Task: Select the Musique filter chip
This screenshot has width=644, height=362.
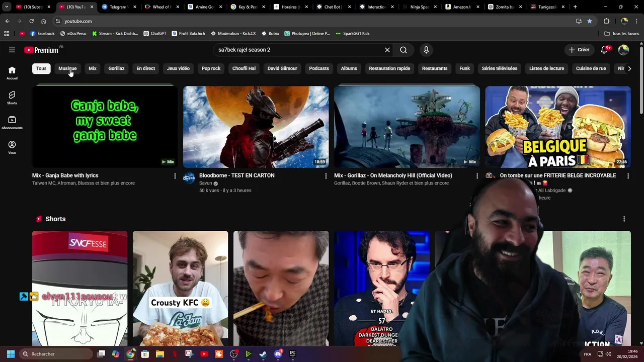Action: click(x=67, y=68)
